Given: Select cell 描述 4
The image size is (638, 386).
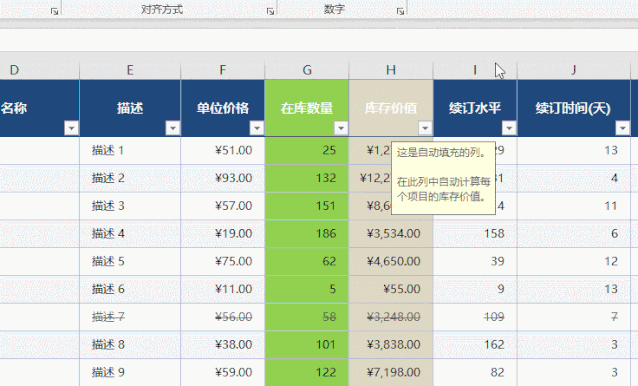Looking at the screenshot, I should click(x=130, y=233).
